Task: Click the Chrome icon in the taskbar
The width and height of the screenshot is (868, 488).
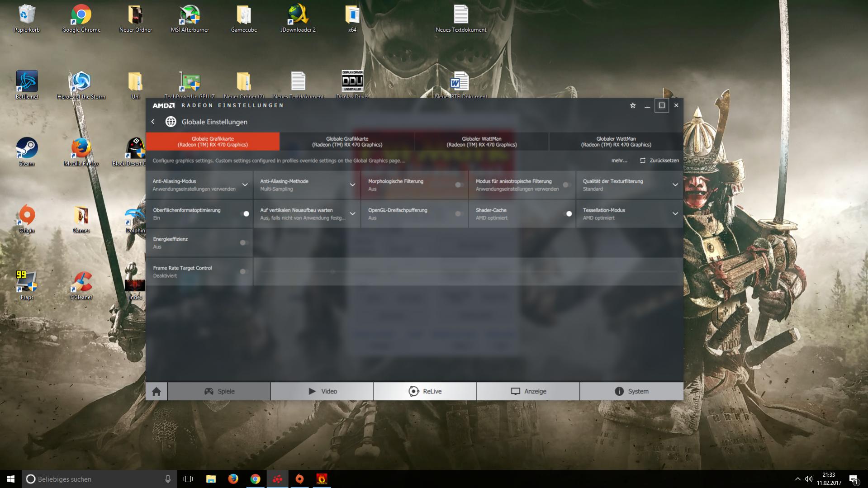Action: coord(255,479)
